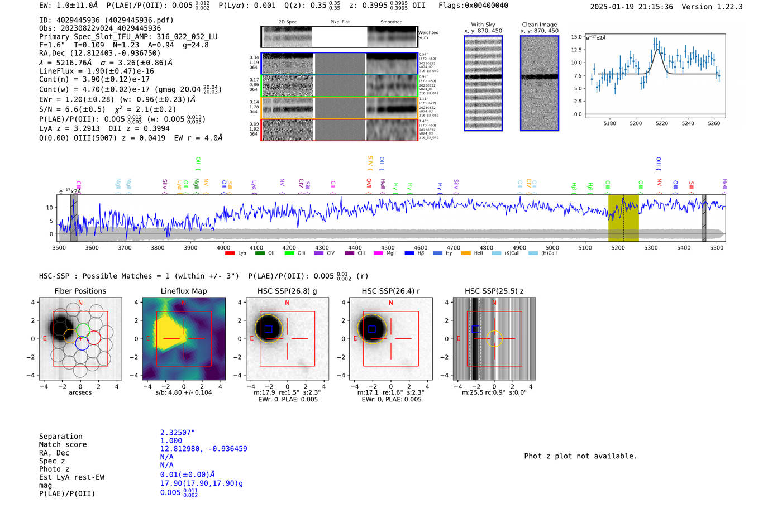Click the Obs: 20230822v024 line
The width and height of the screenshot is (782, 532).
100,28
